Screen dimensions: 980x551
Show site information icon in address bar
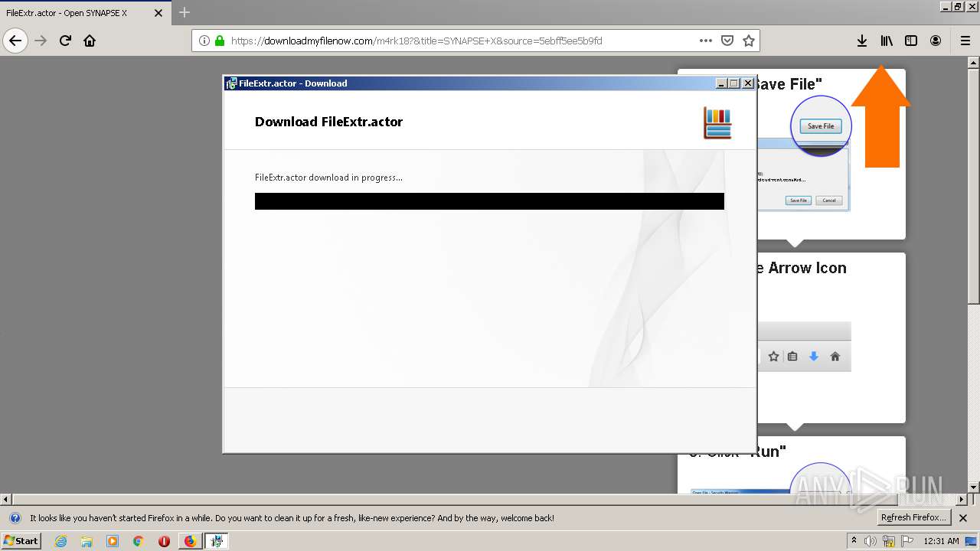(x=204, y=41)
